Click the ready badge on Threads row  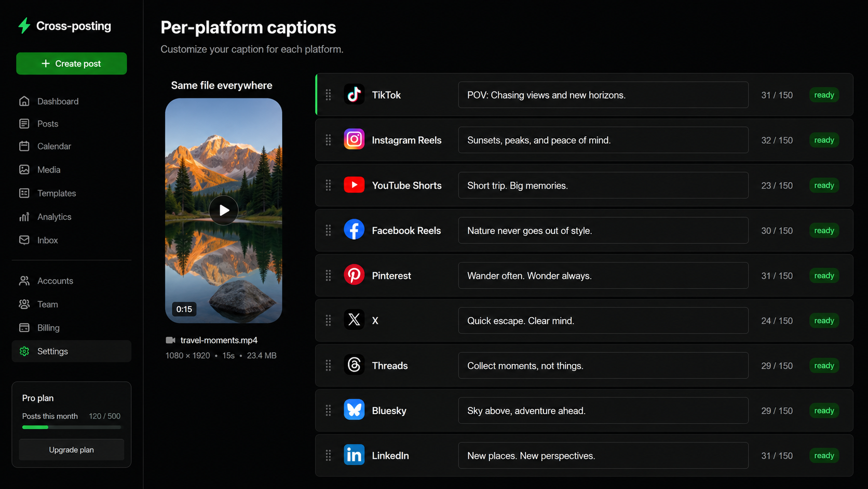[824, 365]
